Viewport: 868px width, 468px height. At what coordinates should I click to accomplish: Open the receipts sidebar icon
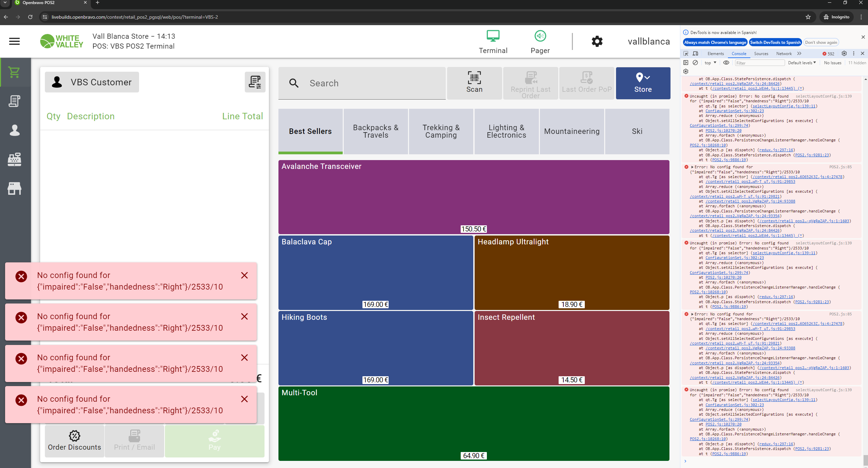(14, 101)
